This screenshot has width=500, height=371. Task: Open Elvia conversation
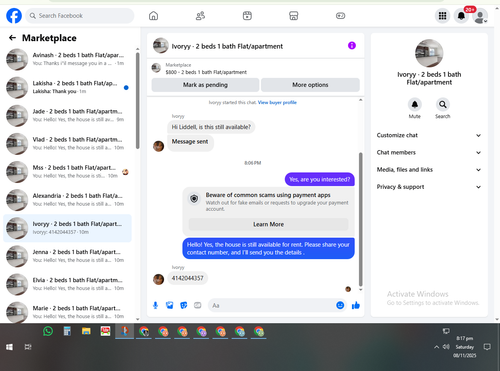click(68, 284)
